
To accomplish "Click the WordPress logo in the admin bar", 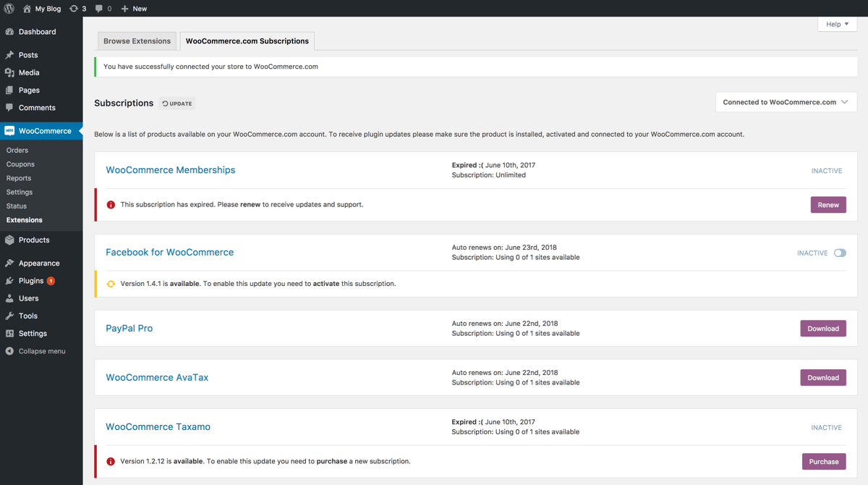I will [x=9, y=9].
